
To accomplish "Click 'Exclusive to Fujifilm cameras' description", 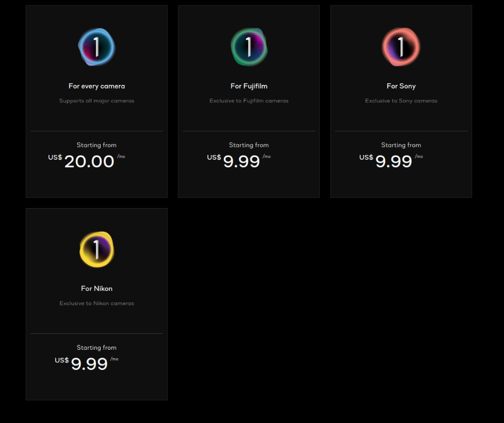I will click(249, 101).
